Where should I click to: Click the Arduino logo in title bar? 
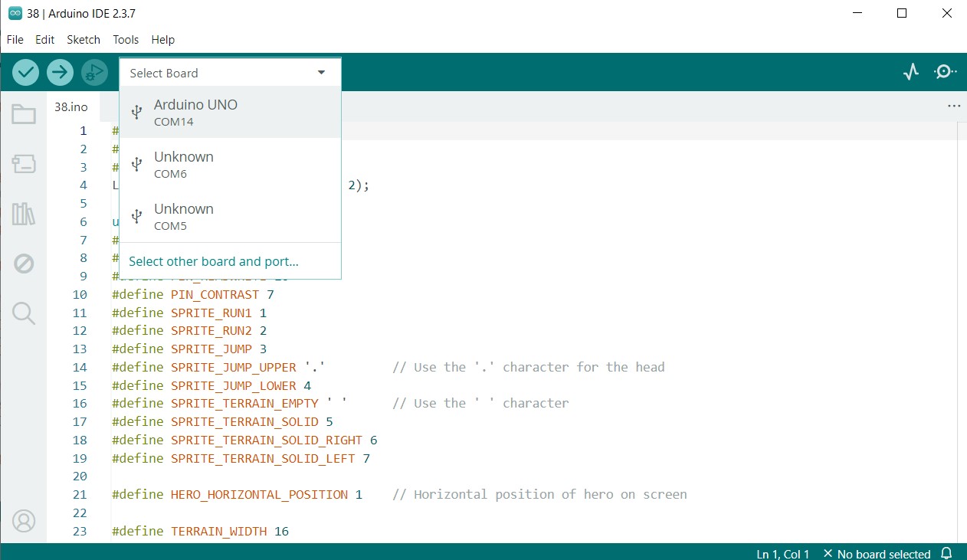click(x=15, y=13)
